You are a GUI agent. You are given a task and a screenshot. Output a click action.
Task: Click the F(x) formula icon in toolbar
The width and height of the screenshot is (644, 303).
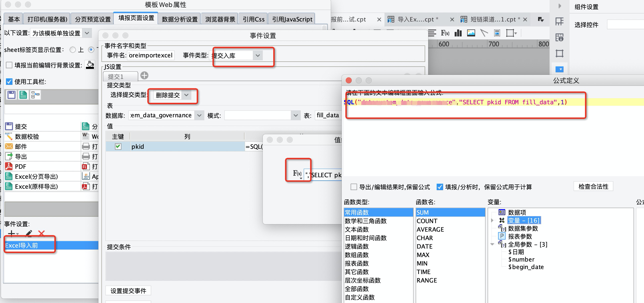[x=445, y=33]
